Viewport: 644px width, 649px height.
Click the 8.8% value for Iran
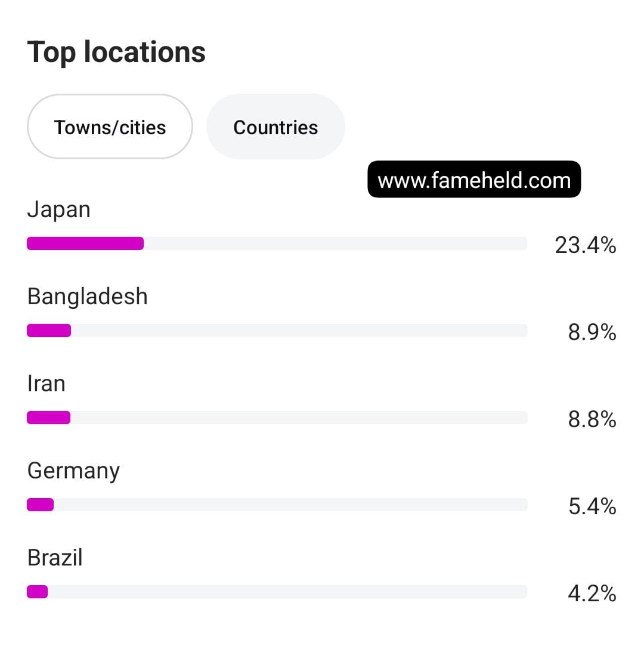[592, 419]
